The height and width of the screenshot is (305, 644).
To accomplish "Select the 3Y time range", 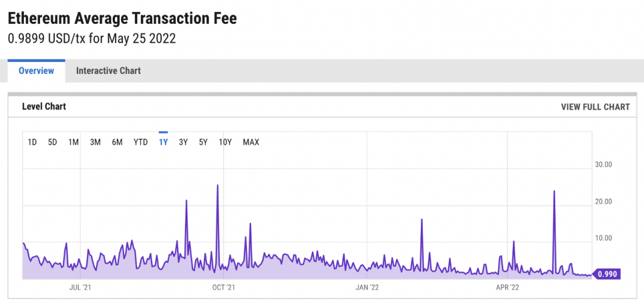I will pyautogui.click(x=183, y=142).
